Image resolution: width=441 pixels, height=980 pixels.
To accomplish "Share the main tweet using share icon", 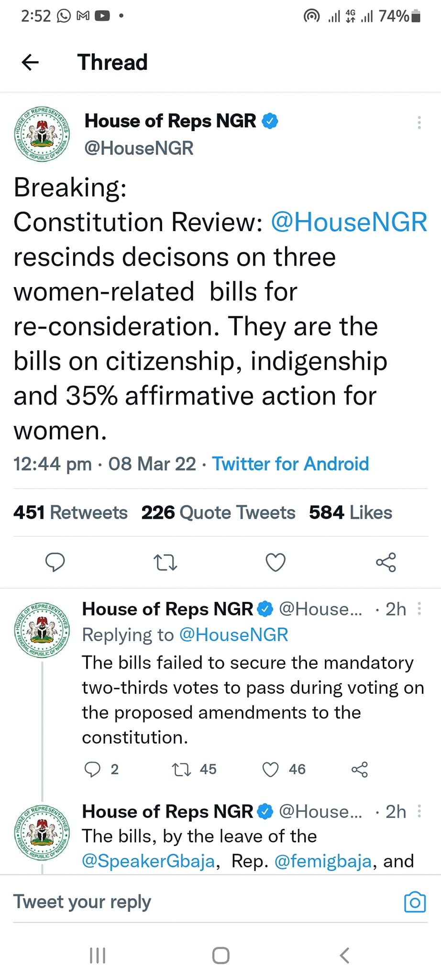I will [x=386, y=562].
